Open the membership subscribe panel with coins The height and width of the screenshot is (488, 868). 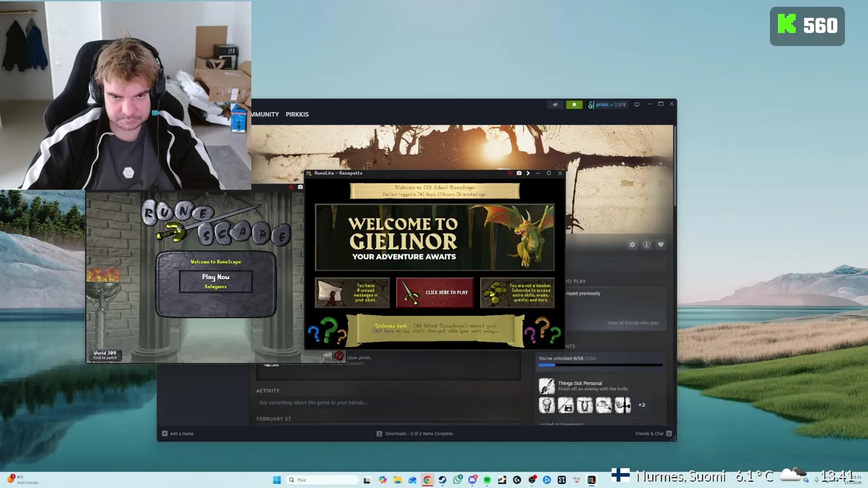pyautogui.click(x=517, y=292)
